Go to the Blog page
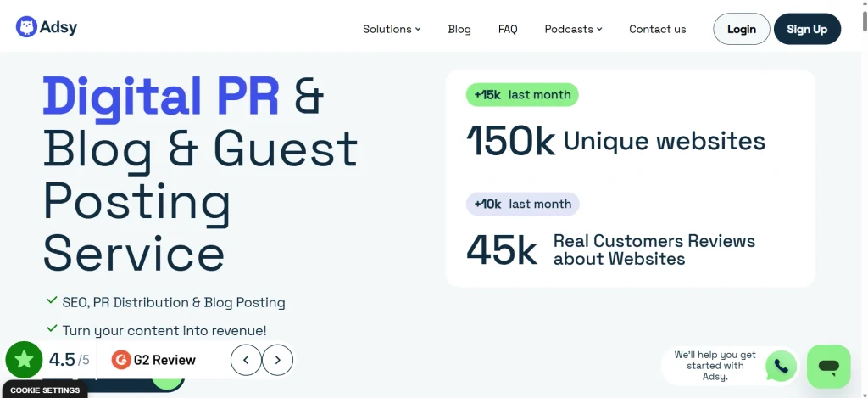This screenshot has height=398, width=868. [459, 30]
